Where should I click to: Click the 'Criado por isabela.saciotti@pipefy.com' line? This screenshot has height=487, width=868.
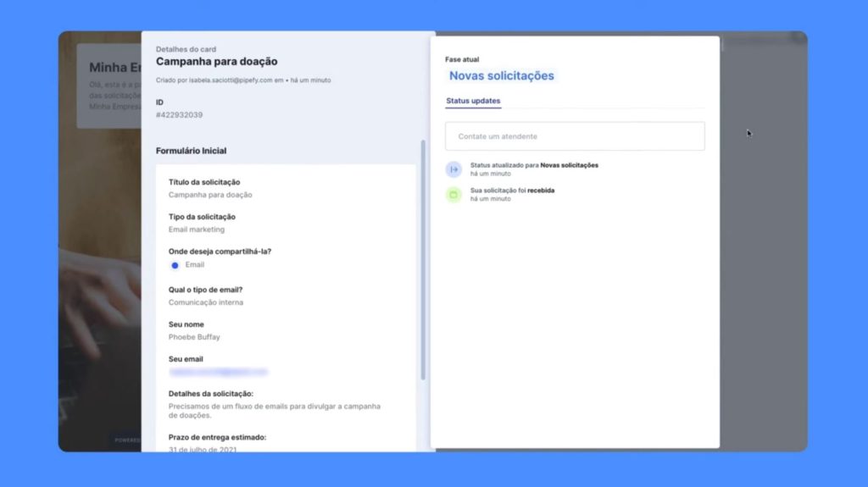pyautogui.click(x=243, y=80)
